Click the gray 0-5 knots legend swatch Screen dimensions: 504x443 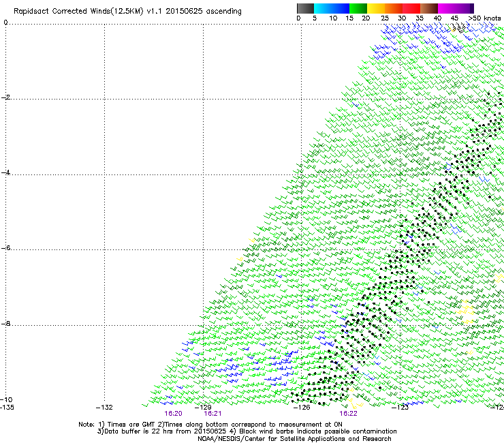tap(305, 8)
